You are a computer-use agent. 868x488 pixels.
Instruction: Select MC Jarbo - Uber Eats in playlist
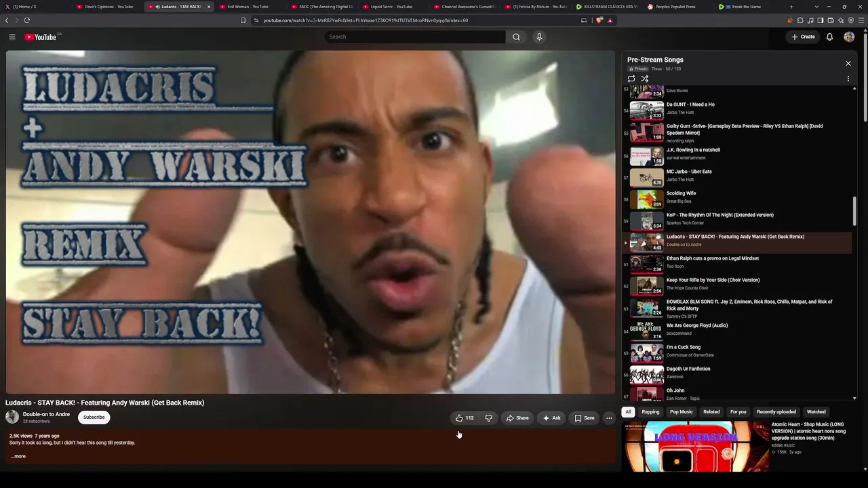click(737, 176)
